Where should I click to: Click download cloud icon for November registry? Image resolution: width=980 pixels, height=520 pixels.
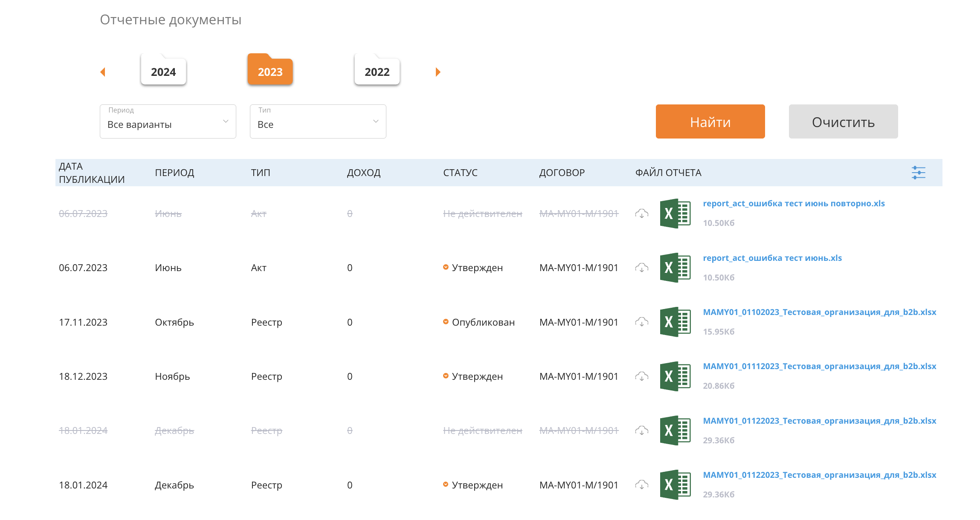coord(641,376)
